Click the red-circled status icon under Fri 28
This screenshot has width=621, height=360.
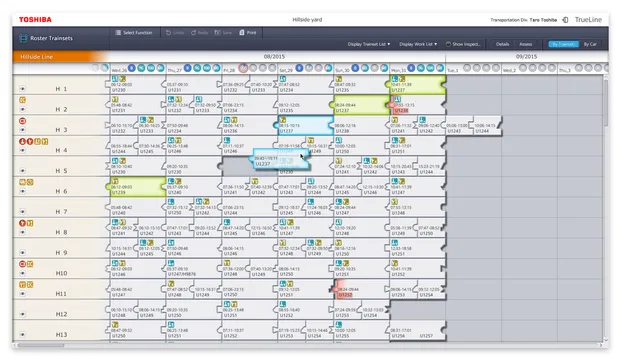[x=243, y=68]
